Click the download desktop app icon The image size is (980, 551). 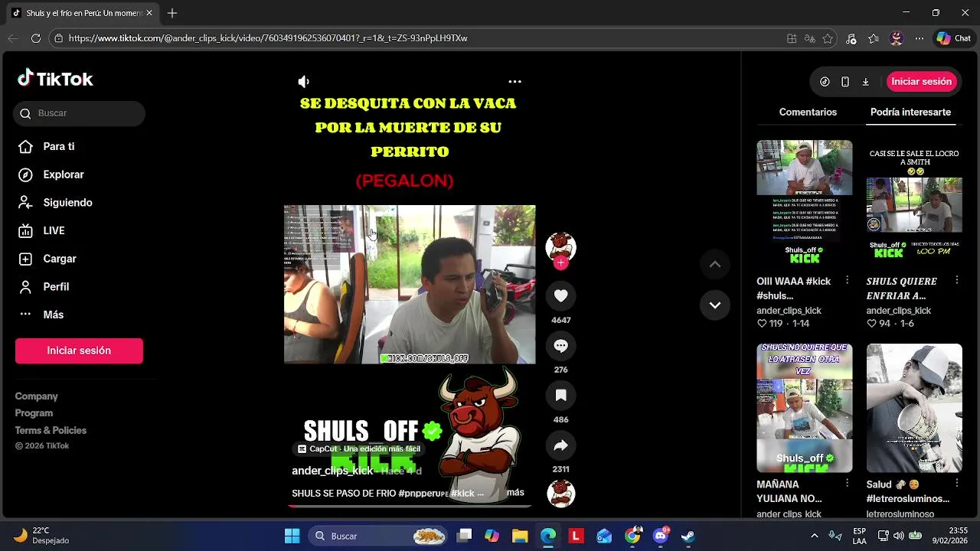coord(865,82)
